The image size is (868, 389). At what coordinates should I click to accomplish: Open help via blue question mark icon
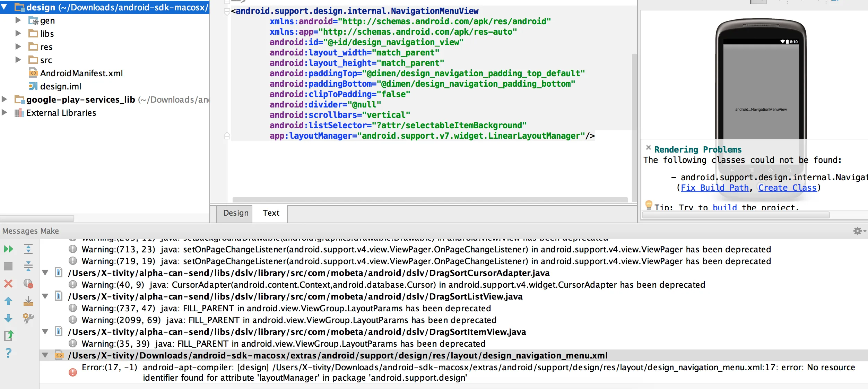(8, 353)
